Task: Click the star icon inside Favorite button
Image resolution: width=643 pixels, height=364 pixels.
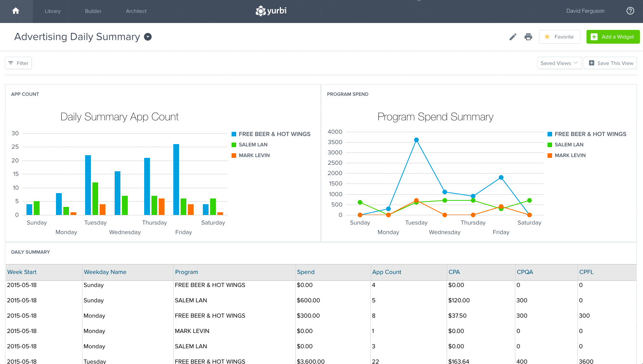Action: pos(548,37)
